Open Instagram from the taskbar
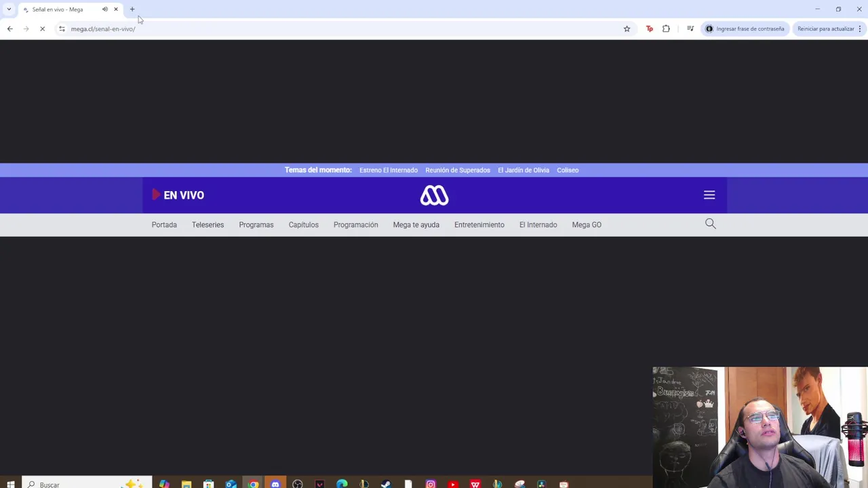The height and width of the screenshot is (488, 868). tap(431, 484)
